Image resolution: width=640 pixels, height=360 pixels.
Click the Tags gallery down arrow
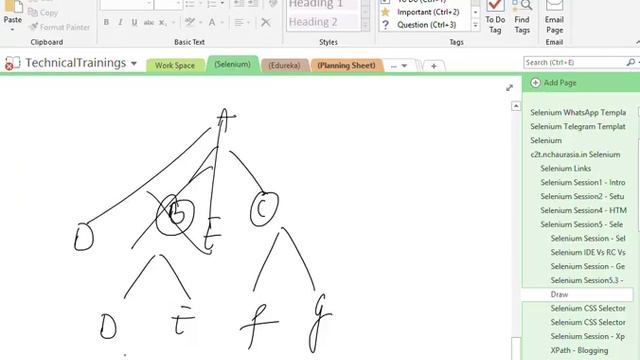[476, 13]
